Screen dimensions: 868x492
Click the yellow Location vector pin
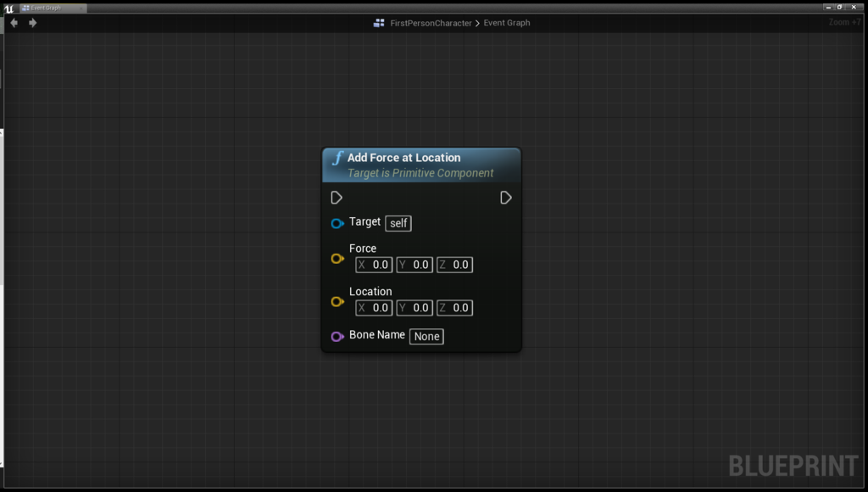[x=337, y=302]
